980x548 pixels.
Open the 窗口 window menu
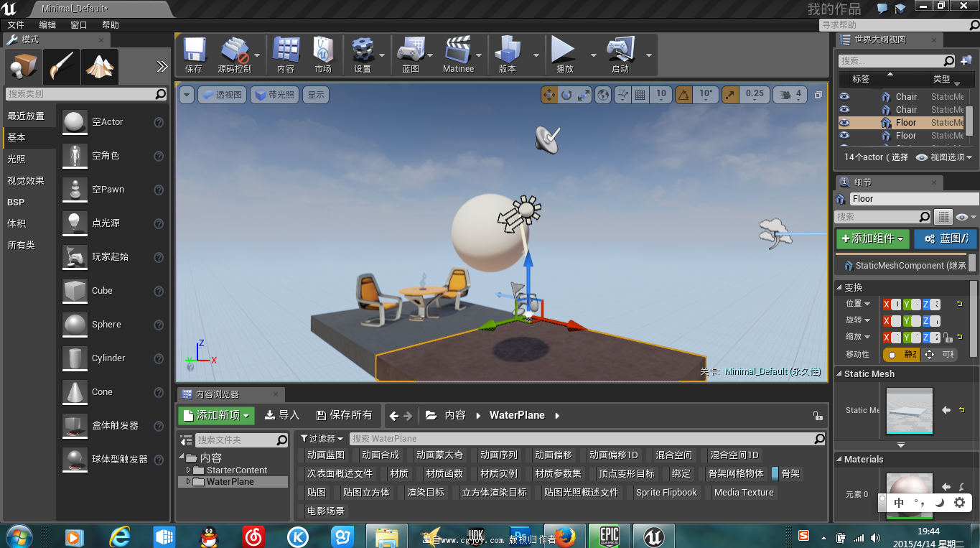coord(79,25)
